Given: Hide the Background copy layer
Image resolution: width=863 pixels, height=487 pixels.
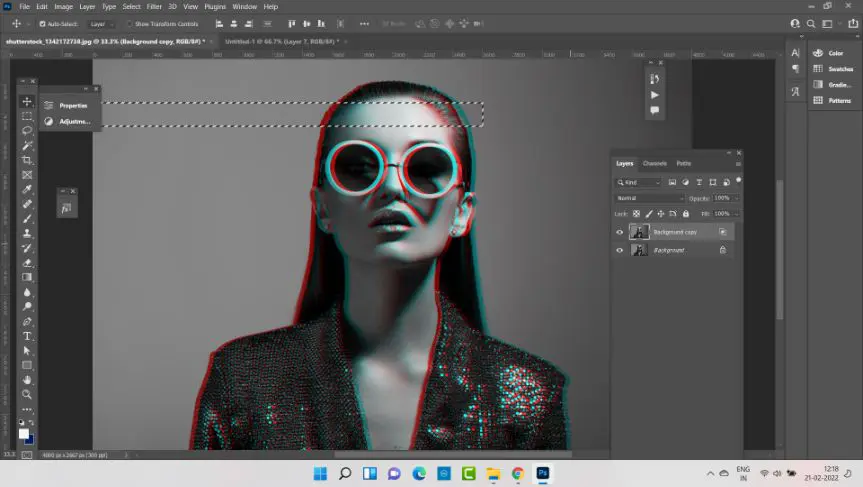Looking at the screenshot, I should coord(619,232).
